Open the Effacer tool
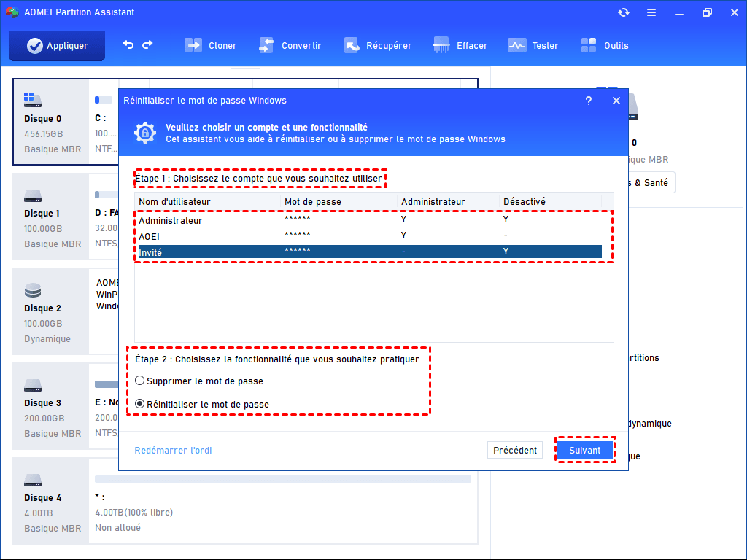The width and height of the screenshot is (747, 560). [460, 45]
